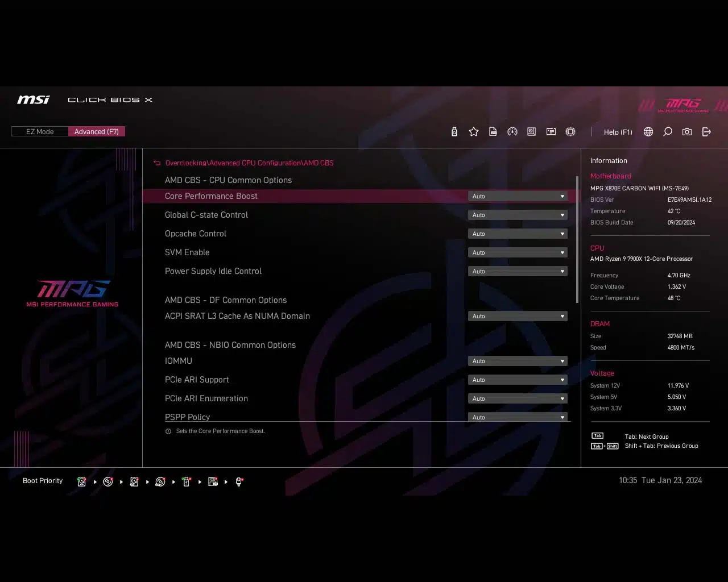Open Opcache Control dropdown
728x582 pixels.
pyautogui.click(x=518, y=234)
